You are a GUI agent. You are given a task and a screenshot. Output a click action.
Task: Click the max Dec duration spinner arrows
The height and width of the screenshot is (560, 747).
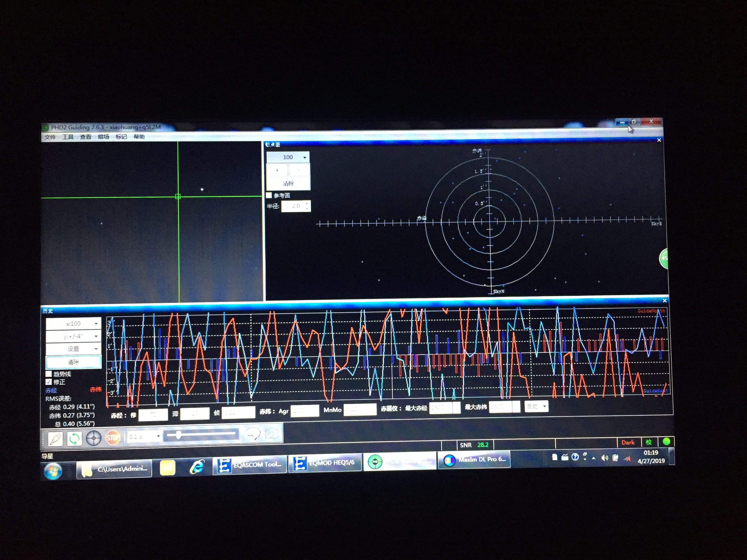(516, 407)
